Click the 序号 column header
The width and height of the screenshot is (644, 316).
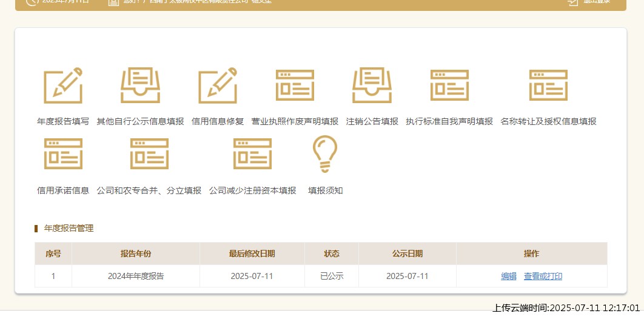(x=53, y=254)
